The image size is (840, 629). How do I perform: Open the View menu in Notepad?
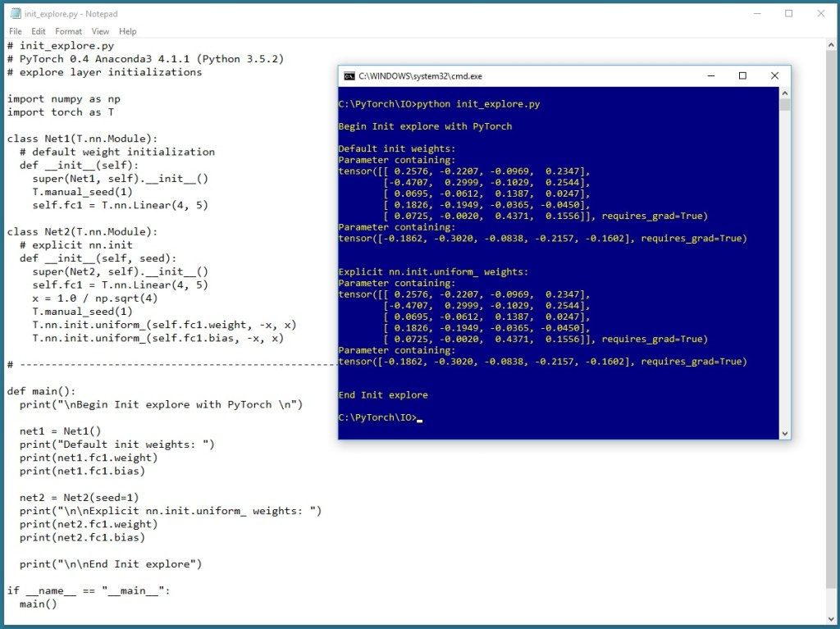coord(100,31)
